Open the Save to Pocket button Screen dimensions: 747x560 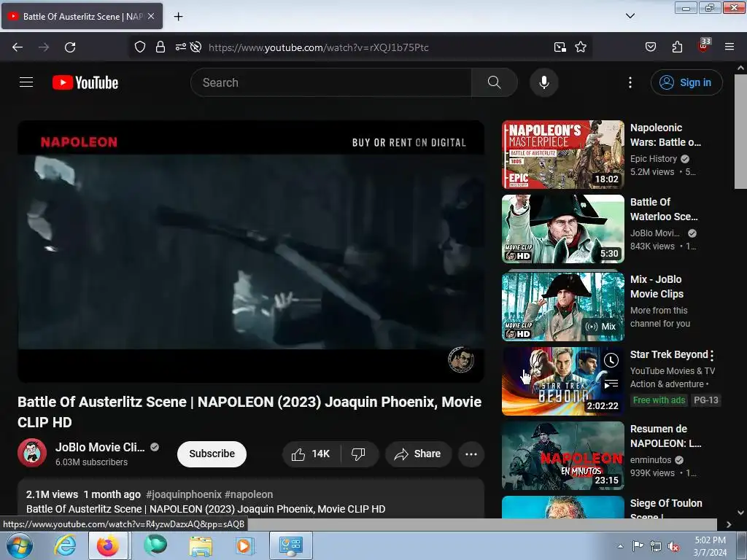point(650,47)
